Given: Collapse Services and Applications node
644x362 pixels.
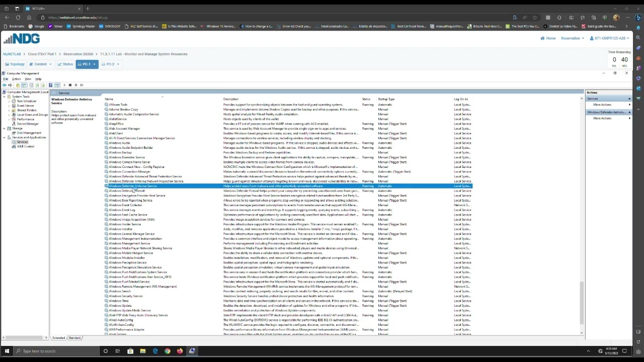Looking at the screenshot, I should click(x=4, y=137).
